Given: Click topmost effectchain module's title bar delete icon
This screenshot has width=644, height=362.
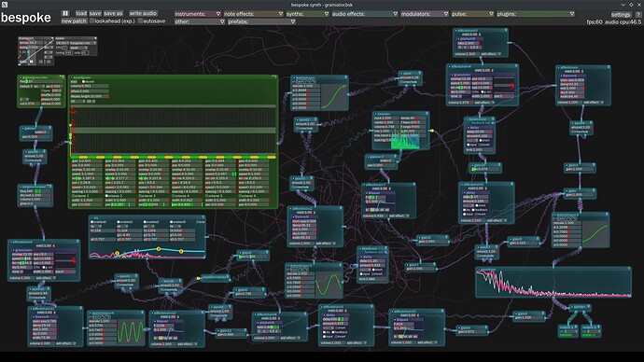Looking at the screenshot, I should pos(506,31).
